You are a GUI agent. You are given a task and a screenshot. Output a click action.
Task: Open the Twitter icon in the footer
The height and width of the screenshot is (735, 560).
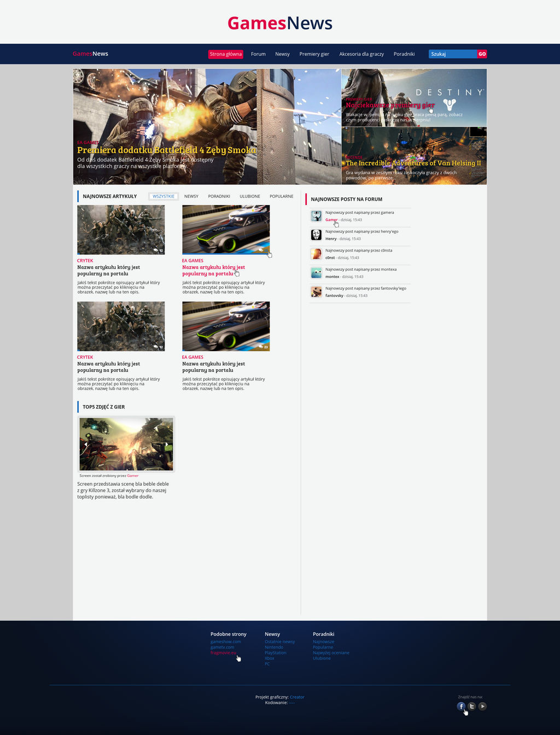click(471, 706)
